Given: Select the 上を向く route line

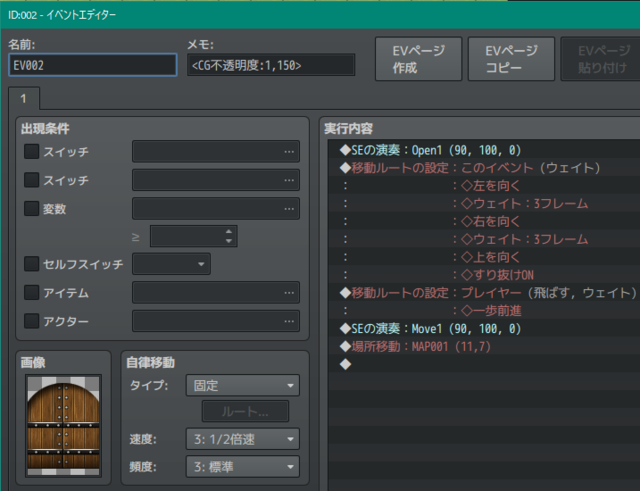Looking at the screenshot, I should click(x=484, y=257).
